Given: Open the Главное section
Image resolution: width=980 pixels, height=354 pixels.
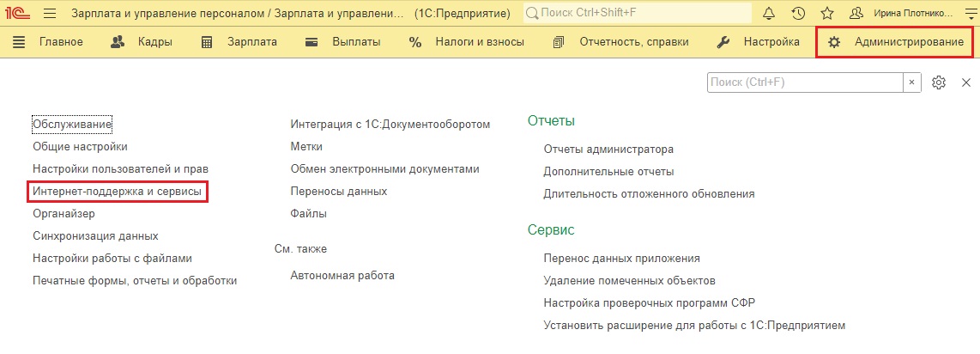Looking at the screenshot, I should (61, 42).
